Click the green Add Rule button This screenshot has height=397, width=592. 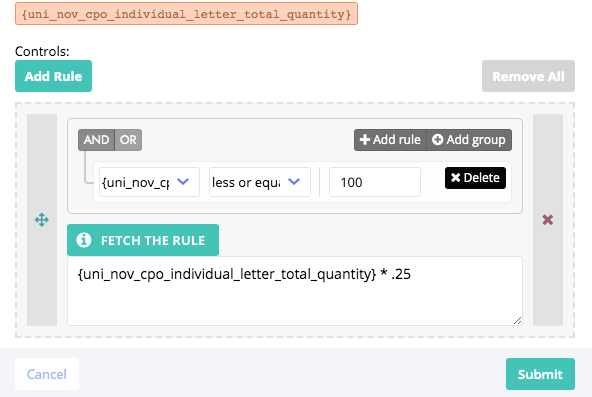[x=53, y=76]
